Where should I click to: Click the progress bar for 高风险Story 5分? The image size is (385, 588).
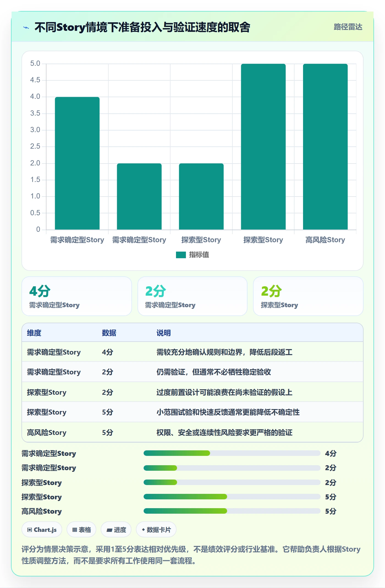point(232,511)
